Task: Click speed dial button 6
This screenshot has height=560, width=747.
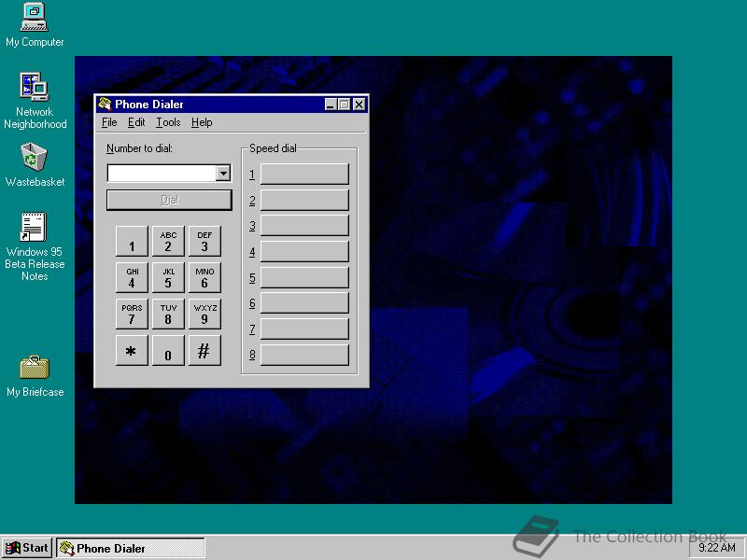Action: (x=304, y=302)
